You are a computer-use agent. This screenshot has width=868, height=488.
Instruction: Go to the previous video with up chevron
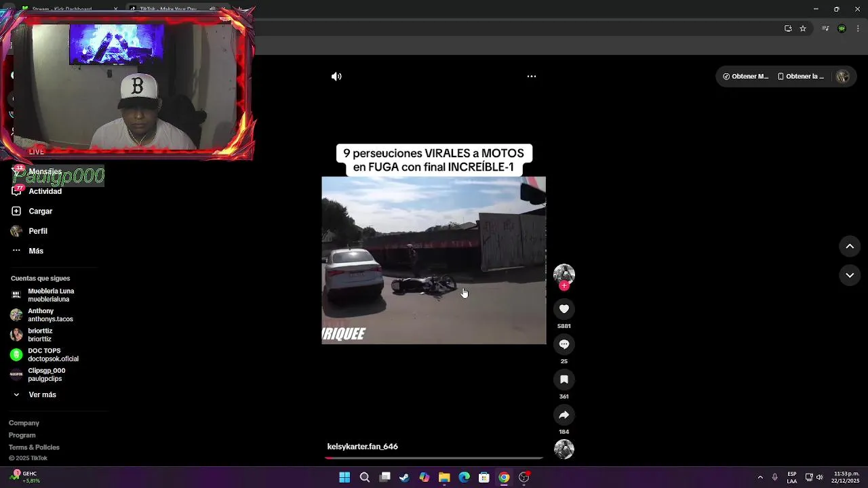pyautogui.click(x=850, y=246)
